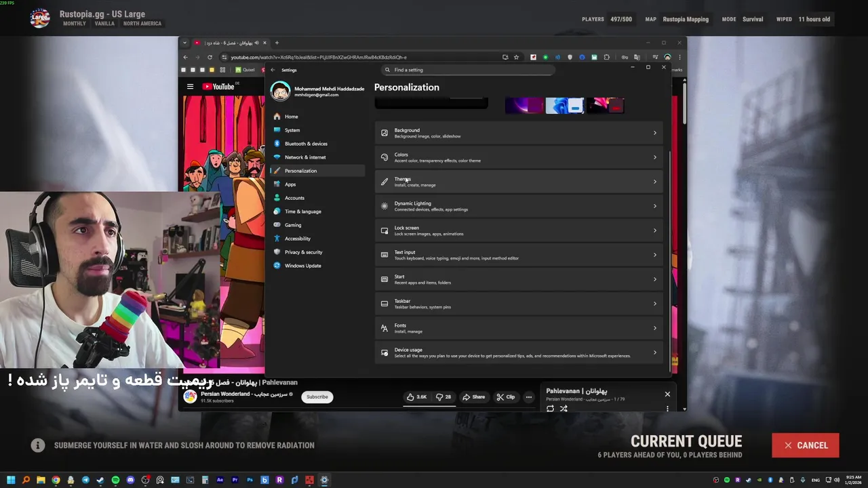This screenshot has height=488, width=868.
Task: Select the red flower theme thumbnail
Action: pos(605,105)
